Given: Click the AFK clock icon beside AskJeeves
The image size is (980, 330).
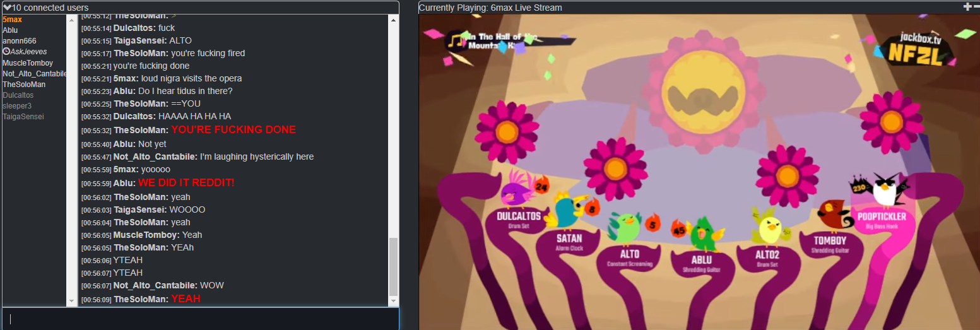Looking at the screenshot, I should coord(6,52).
